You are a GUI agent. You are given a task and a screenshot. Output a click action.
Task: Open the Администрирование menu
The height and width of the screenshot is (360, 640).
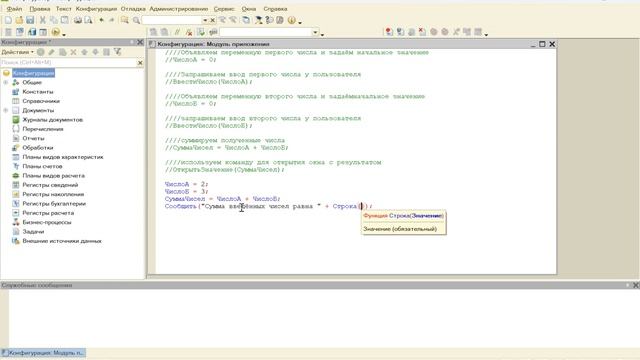(x=178, y=9)
